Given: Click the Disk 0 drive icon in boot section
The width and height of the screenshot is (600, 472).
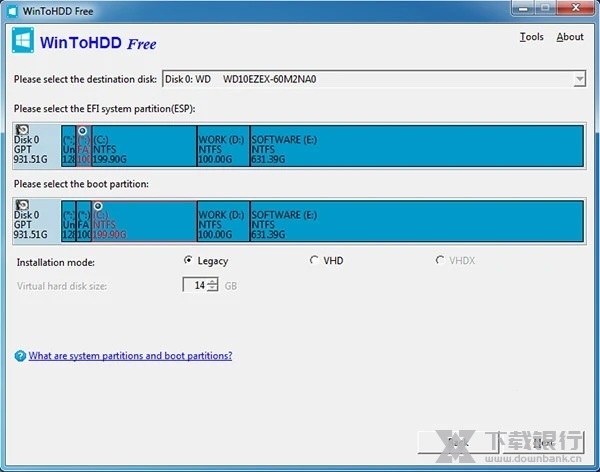Looking at the screenshot, I should 22,205.
